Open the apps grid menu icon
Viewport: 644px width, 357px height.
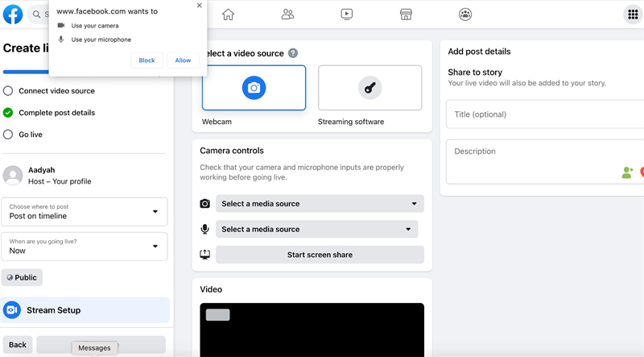point(632,15)
